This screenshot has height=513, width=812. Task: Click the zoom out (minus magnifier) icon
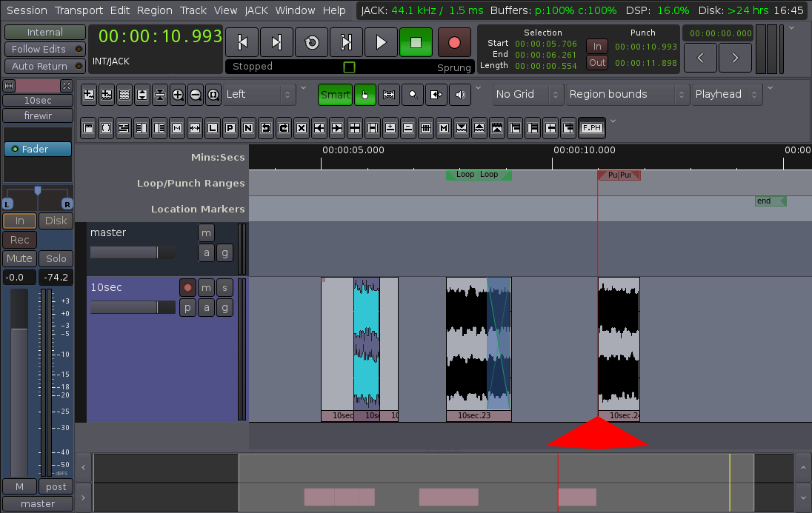[196, 95]
